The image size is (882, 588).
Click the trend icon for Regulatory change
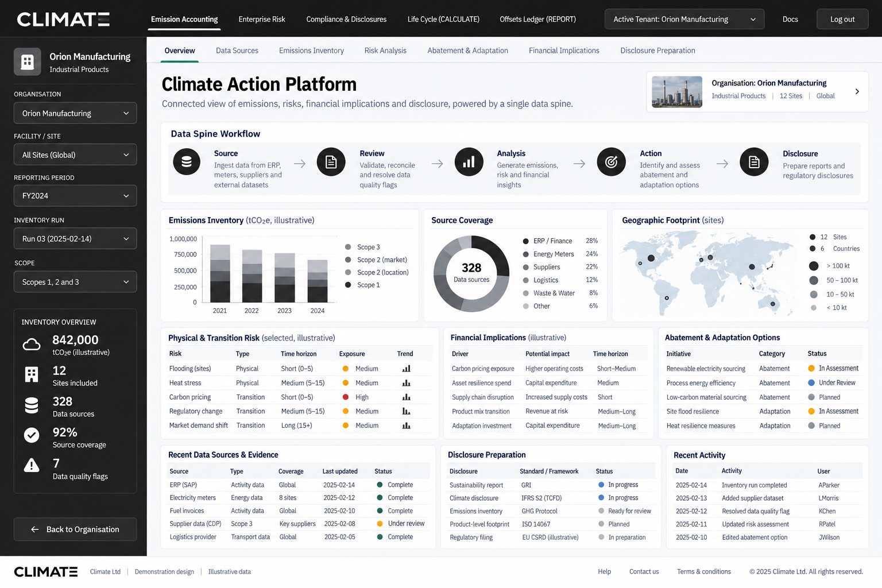(x=407, y=411)
